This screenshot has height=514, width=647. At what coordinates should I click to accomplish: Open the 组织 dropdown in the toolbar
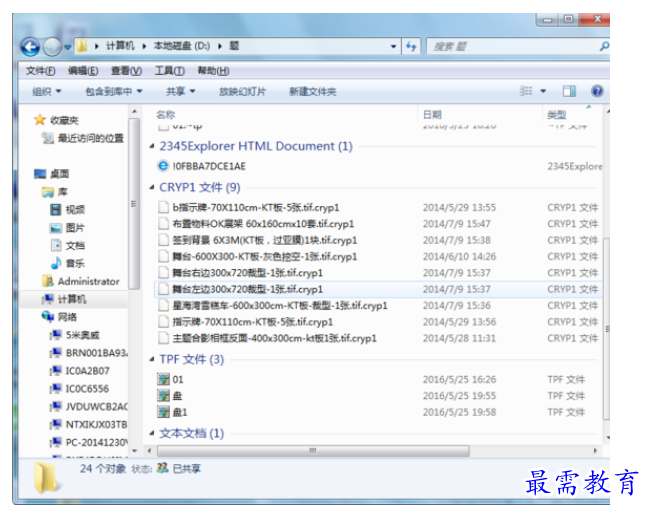point(46,91)
